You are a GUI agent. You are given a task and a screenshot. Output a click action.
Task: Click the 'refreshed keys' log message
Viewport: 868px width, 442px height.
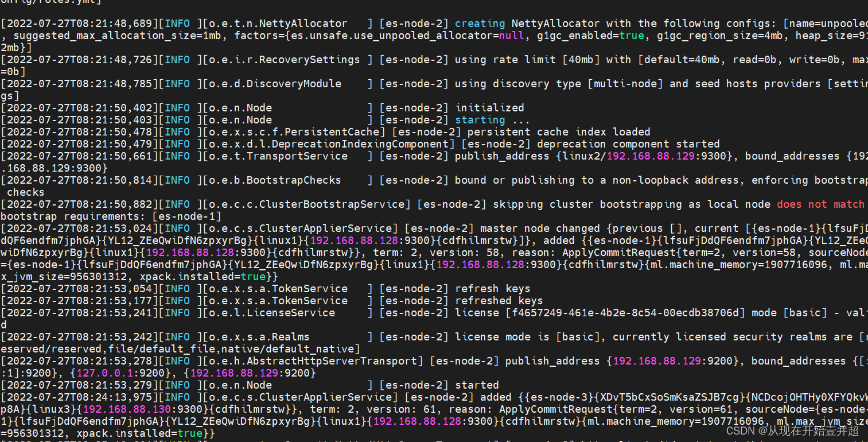tap(499, 301)
